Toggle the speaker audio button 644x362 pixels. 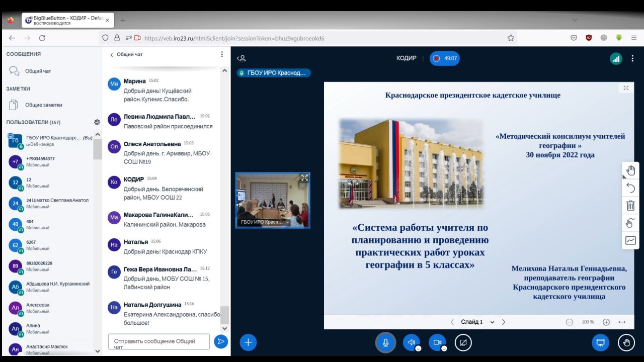click(x=411, y=342)
